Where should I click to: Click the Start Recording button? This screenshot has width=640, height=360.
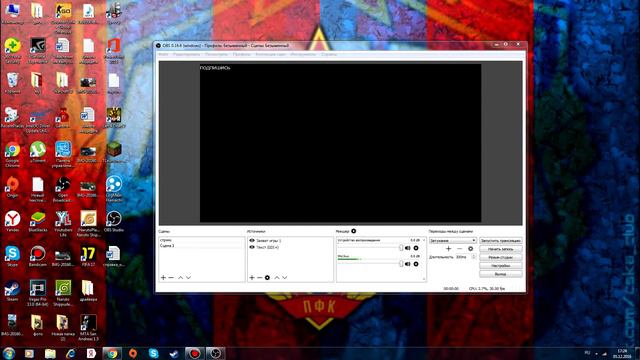pos(501,249)
